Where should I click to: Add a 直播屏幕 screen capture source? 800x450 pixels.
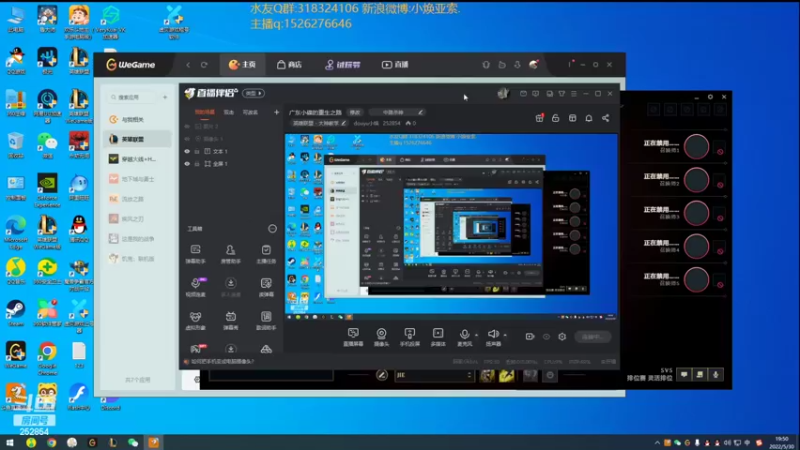353,337
